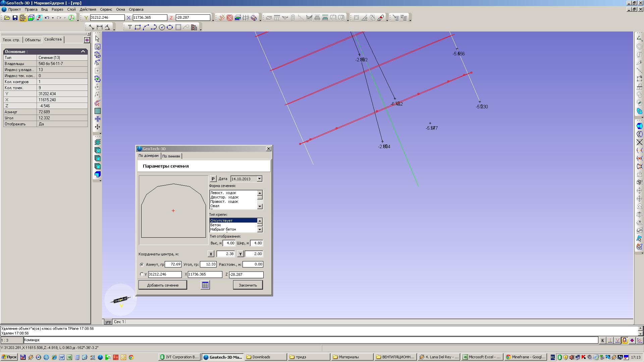
Task: Click the panel pin arrow icon
Action: point(87,40)
